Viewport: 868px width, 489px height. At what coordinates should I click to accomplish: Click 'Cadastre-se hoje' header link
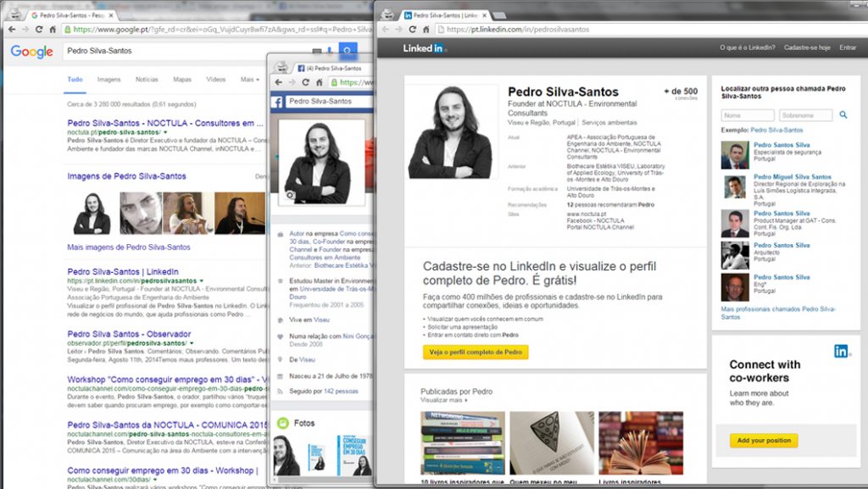[x=807, y=47]
